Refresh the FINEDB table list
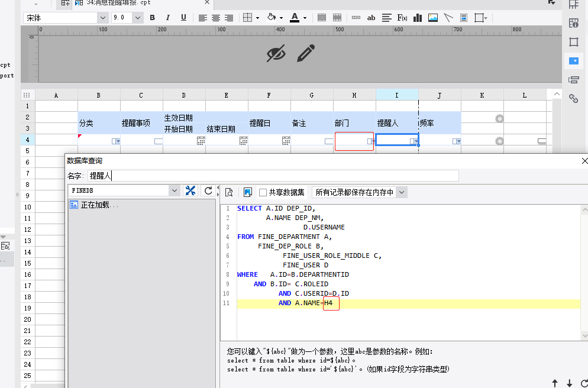 208,191
